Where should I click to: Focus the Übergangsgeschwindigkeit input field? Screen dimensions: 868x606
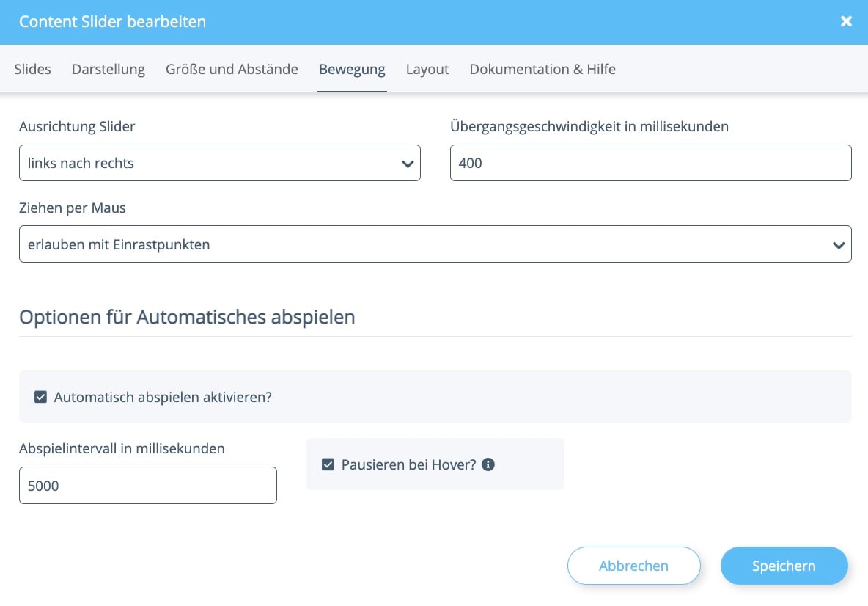point(650,163)
